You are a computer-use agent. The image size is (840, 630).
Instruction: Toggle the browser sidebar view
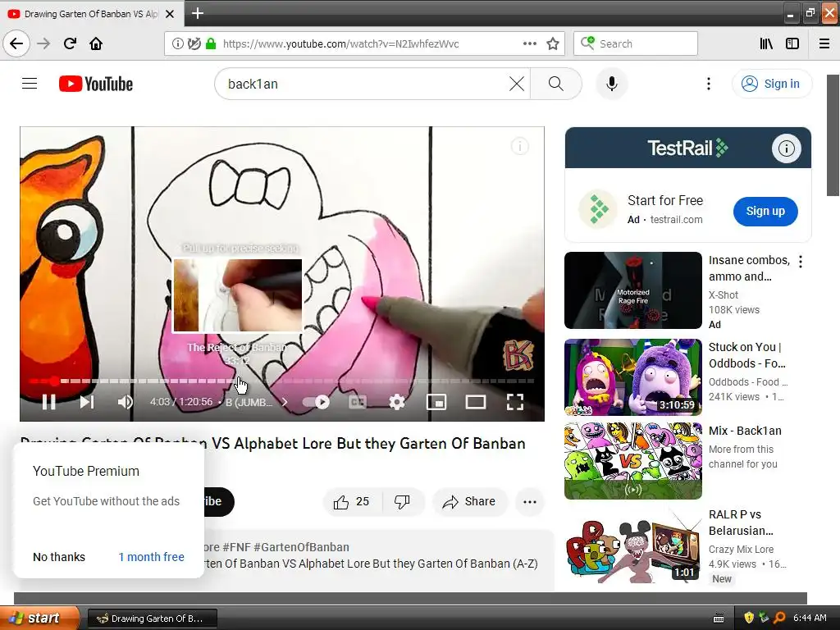click(792, 44)
